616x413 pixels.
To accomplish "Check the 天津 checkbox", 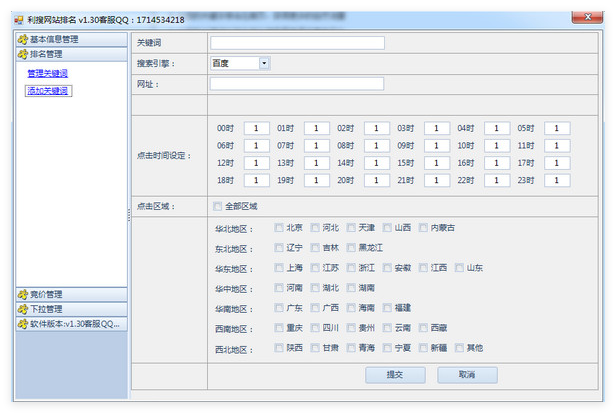I will tap(351, 228).
